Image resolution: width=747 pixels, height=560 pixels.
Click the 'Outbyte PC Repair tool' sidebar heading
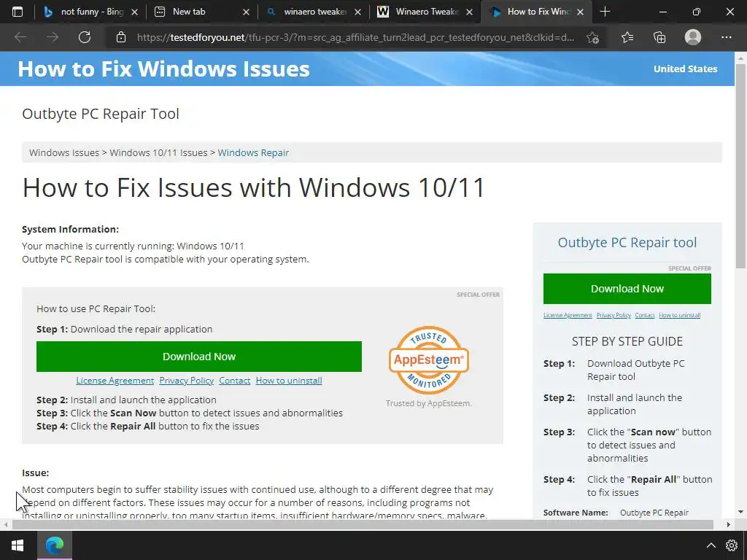click(x=627, y=242)
